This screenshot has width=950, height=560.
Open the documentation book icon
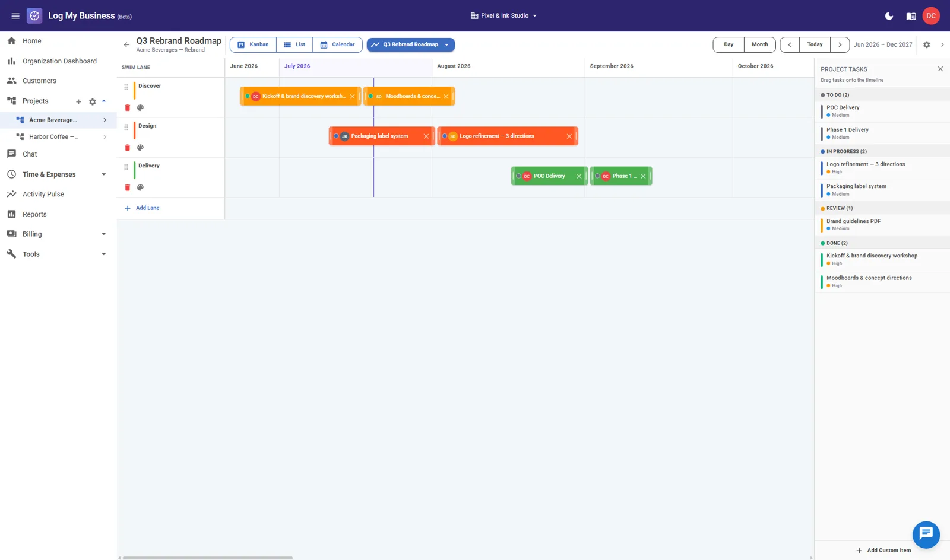(911, 16)
